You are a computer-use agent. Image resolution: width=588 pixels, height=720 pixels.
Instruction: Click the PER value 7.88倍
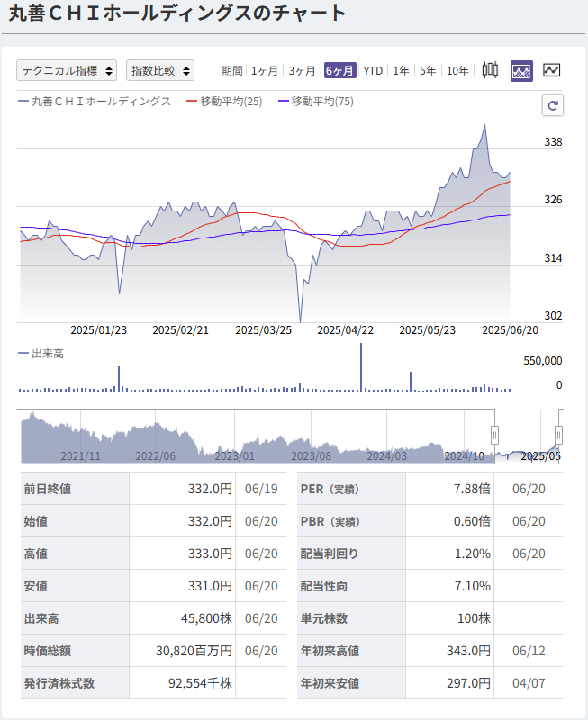[472, 489]
